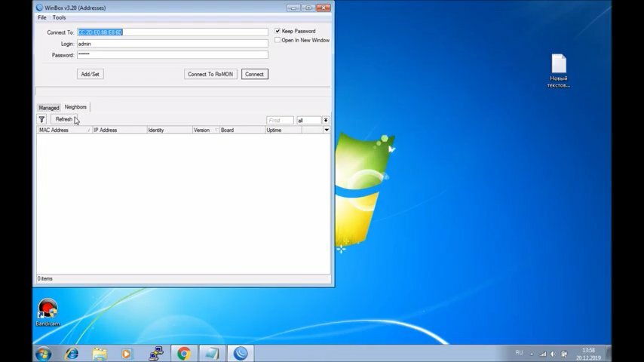Click the Find search box
The image size is (644, 362).
(280, 121)
